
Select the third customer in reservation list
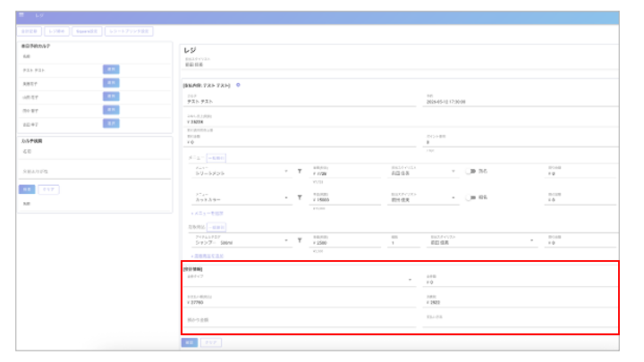[x=111, y=97]
